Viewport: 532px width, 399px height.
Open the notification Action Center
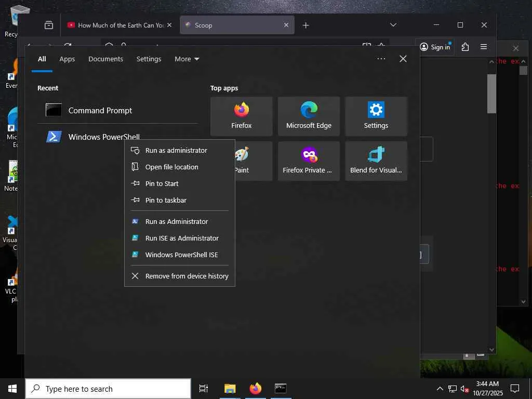(x=515, y=389)
